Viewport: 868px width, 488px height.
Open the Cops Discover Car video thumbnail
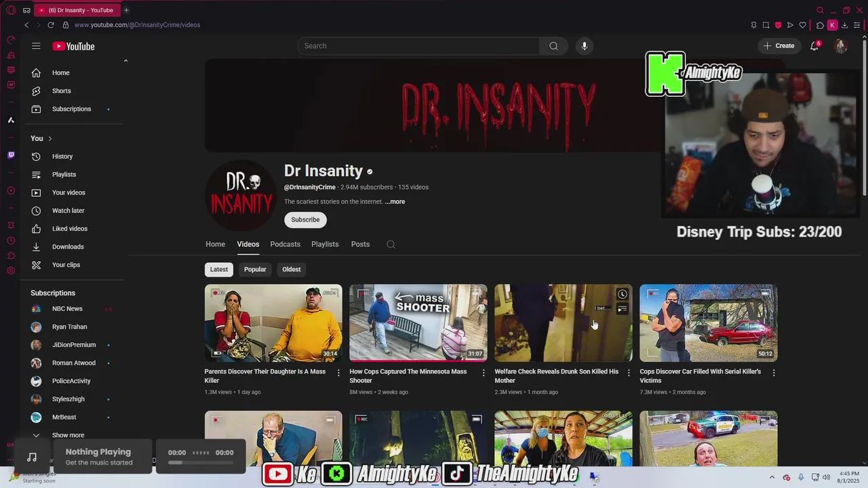tap(708, 323)
